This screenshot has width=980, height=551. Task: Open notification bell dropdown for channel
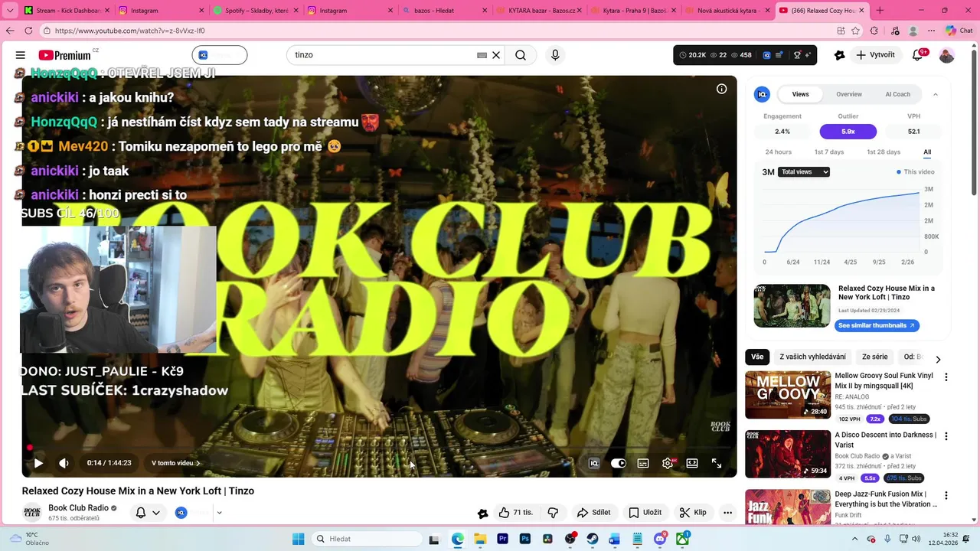(x=148, y=513)
